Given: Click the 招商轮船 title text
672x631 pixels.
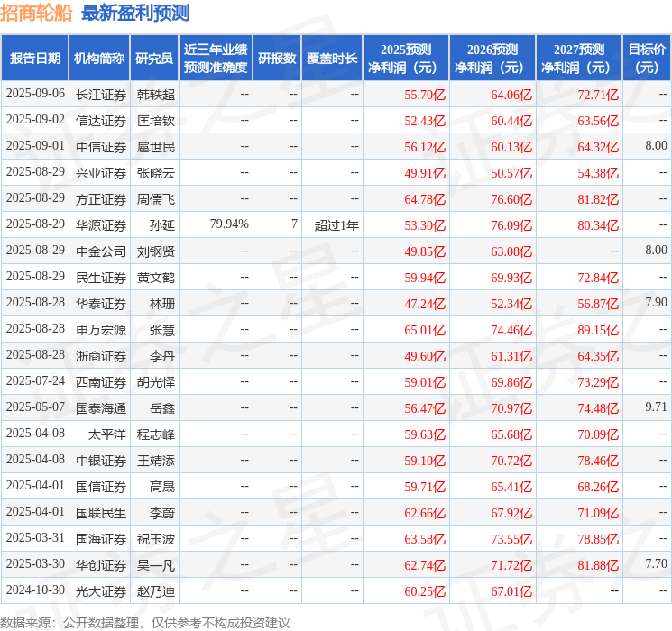Looking at the screenshot, I should (x=36, y=13).
